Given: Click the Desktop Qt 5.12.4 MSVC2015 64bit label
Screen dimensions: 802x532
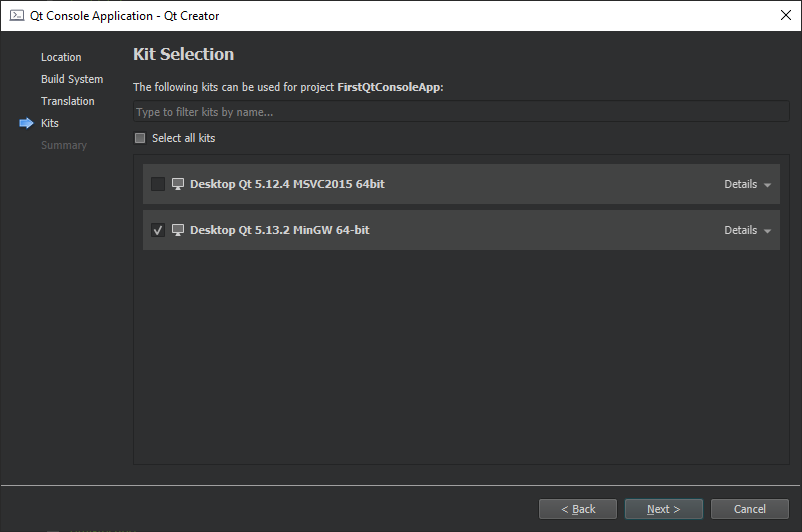Looking at the screenshot, I should point(287,184).
